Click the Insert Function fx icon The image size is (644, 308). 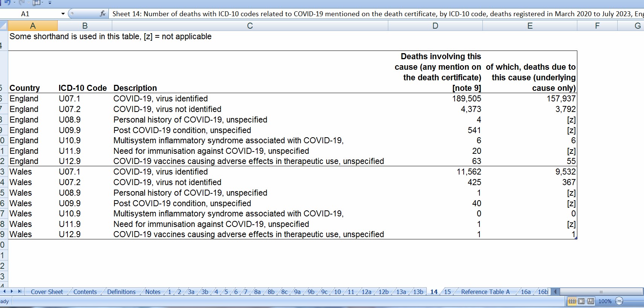102,14
